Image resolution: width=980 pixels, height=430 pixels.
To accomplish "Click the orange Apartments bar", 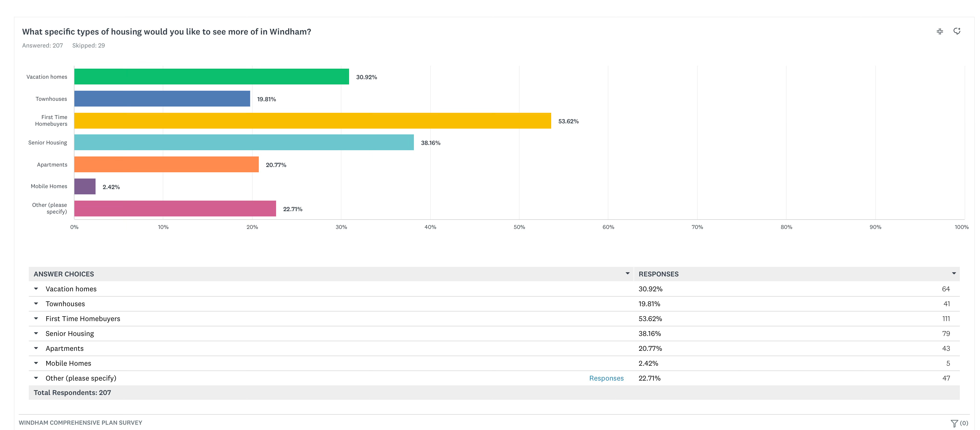I will pos(166,164).
